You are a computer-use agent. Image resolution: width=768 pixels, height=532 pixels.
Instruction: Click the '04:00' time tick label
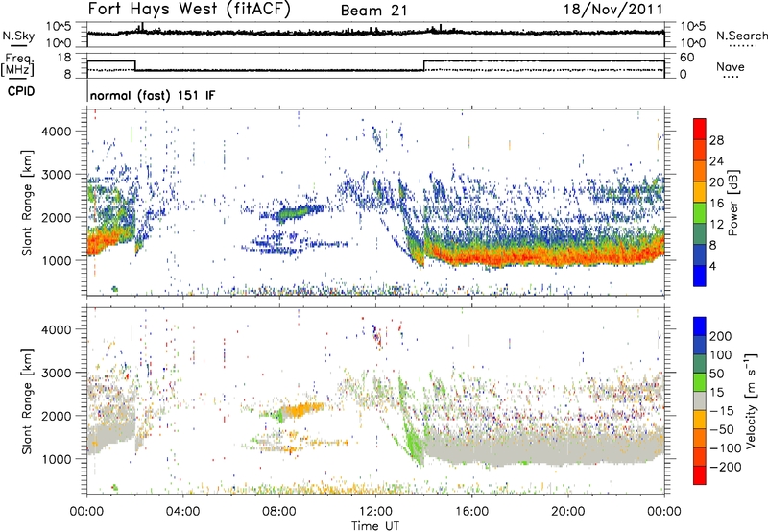coord(182,512)
